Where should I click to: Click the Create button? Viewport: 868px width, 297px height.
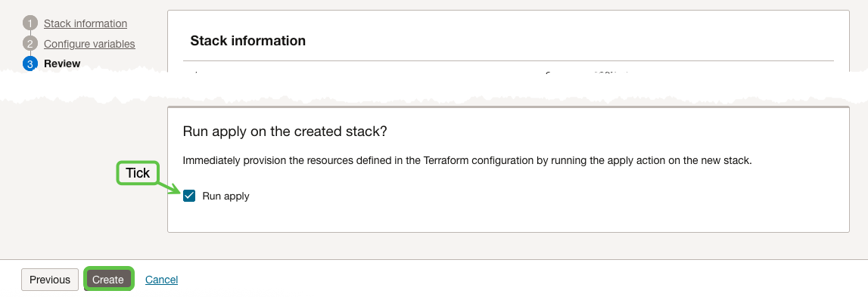[x=108, y=280]
